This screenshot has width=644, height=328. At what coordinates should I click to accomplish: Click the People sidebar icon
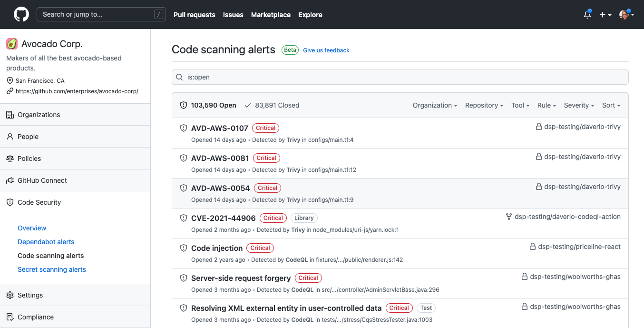[10, 137]
